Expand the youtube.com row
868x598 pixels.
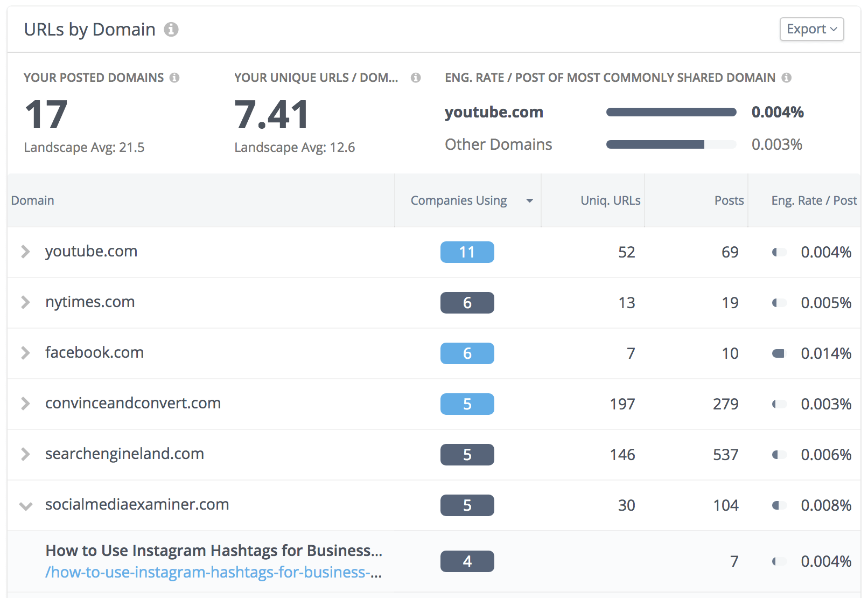[25, 252]
